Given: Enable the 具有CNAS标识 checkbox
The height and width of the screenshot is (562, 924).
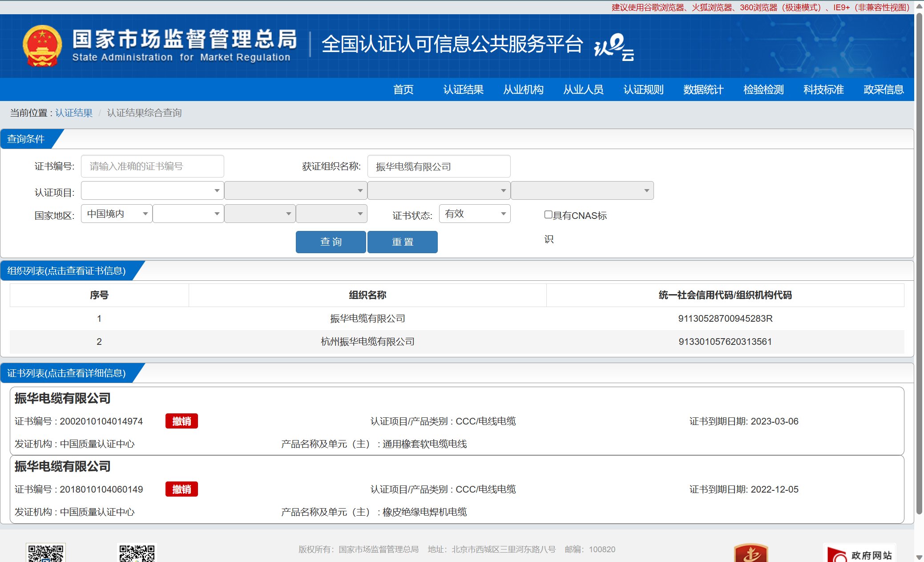Looking at the screenshot, I should point(548,214).
